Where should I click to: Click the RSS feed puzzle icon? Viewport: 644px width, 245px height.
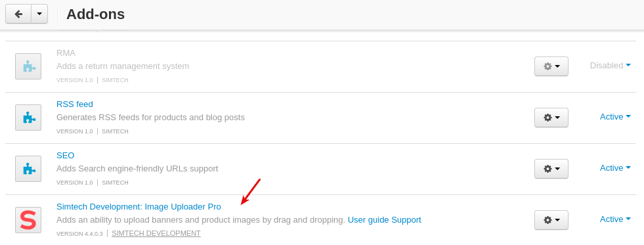point(28,118)
